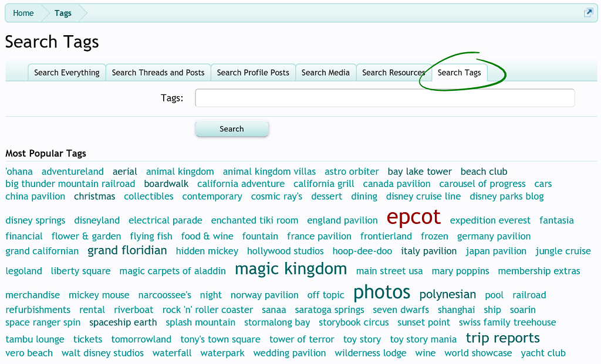Switch to the Search Everything tab
This screenshot has width=601, height=364.
point(66,72)
